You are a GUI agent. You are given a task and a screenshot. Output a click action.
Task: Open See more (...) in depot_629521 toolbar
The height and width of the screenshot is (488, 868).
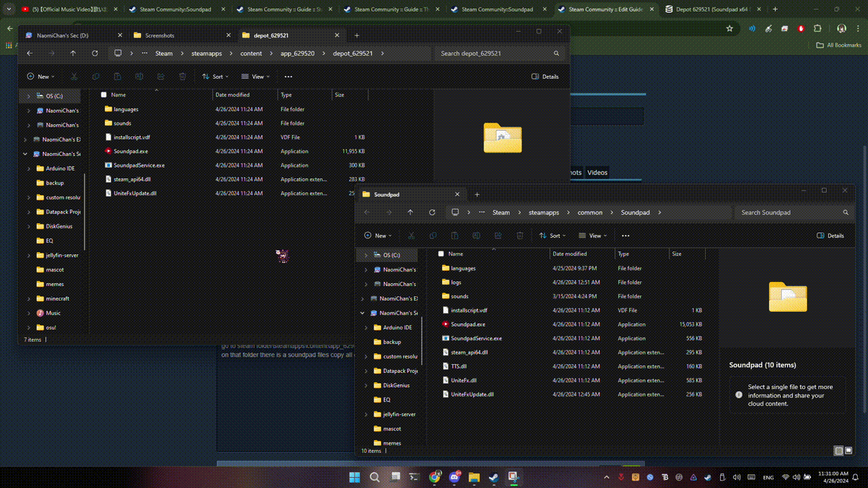tap(288, 77)
